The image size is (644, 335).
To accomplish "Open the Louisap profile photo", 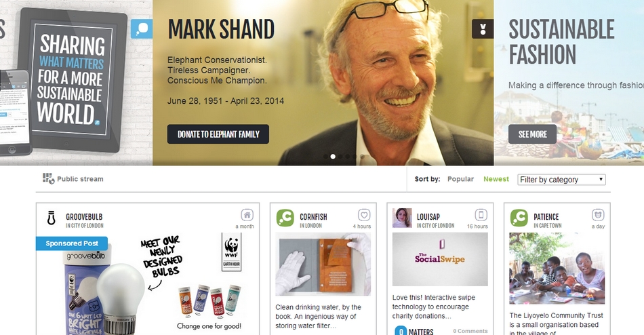I will pyautogui.click(x=402, y=218).
